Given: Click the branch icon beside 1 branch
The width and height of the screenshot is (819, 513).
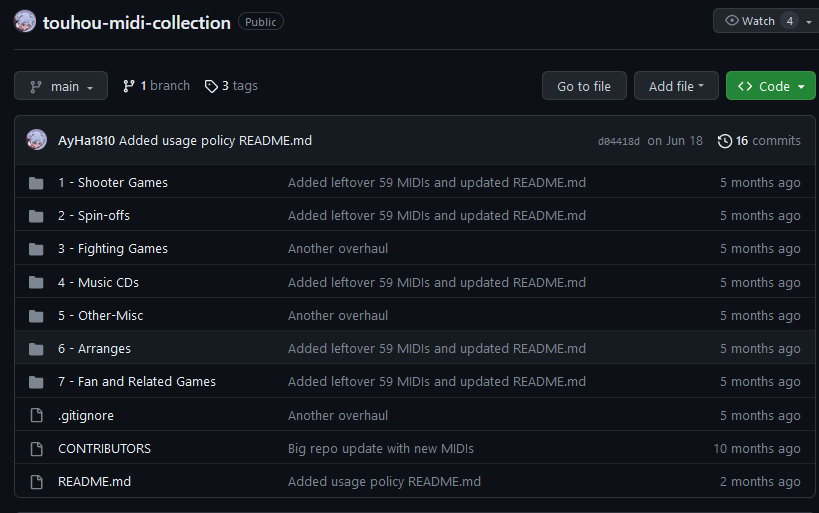Looking at the screenshot, I should click(x=129, y=87).
